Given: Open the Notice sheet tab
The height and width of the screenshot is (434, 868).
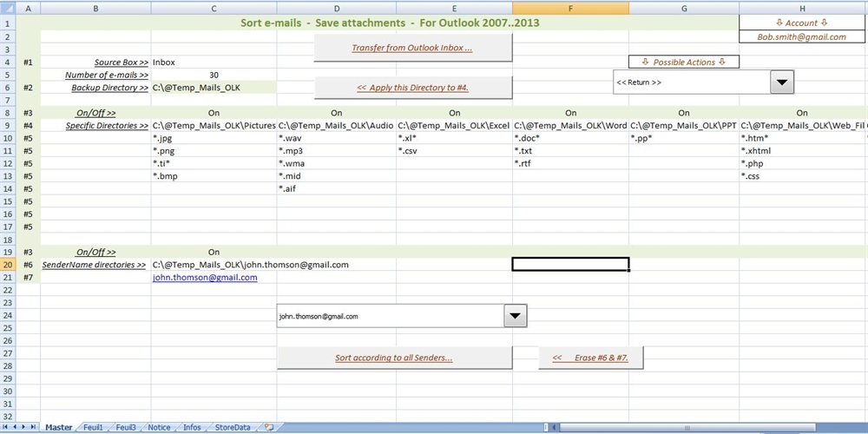Looking at the screenshot, I should [159, 427].
